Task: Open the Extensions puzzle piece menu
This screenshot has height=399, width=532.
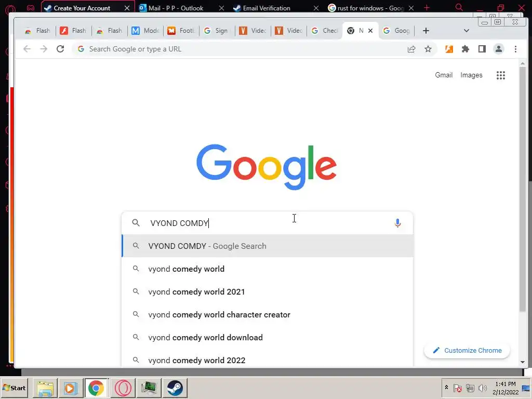Action: 465,49
